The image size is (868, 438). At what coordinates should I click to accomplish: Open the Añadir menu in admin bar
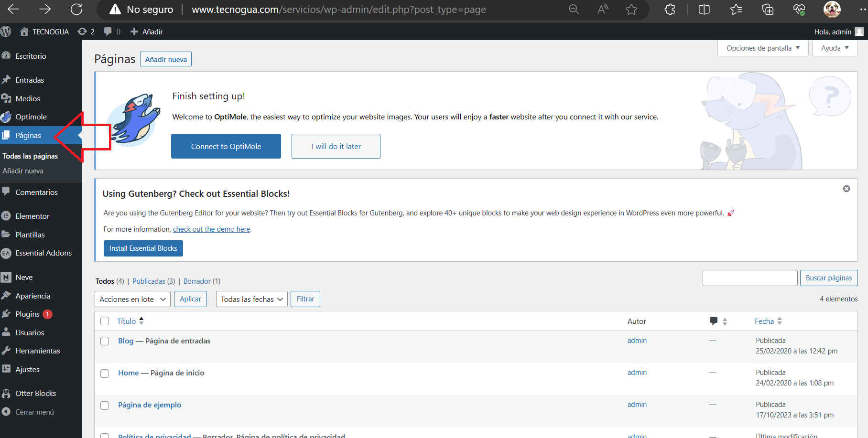pyautogui.click(x=147, y=32)
